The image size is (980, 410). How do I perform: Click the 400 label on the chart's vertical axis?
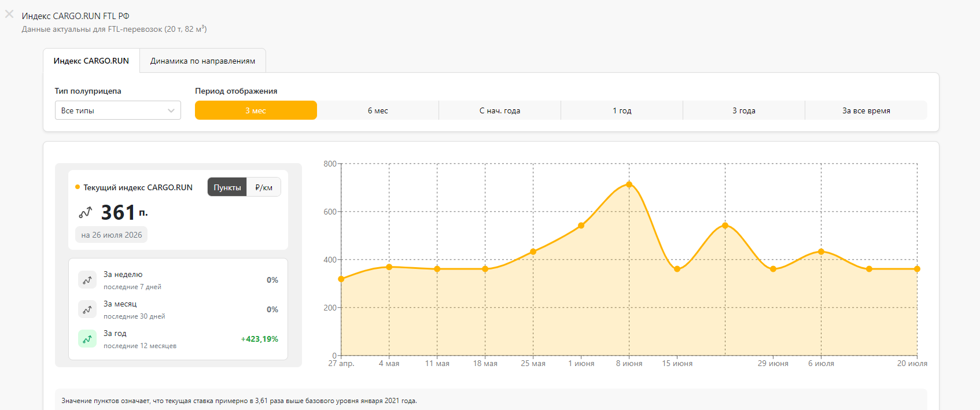(330, 260)
